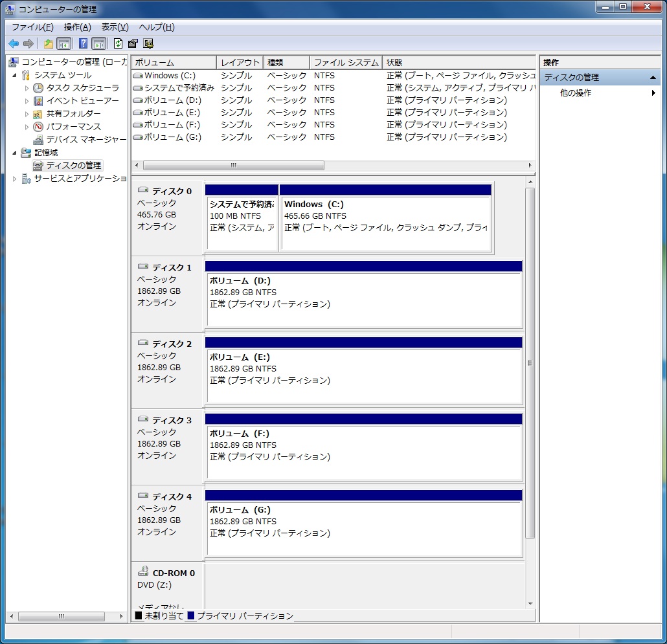Sort by the ファイル システム column header
Image resolution: width=667 pixels, height=644 pixels.
click(x=345, y=63)
